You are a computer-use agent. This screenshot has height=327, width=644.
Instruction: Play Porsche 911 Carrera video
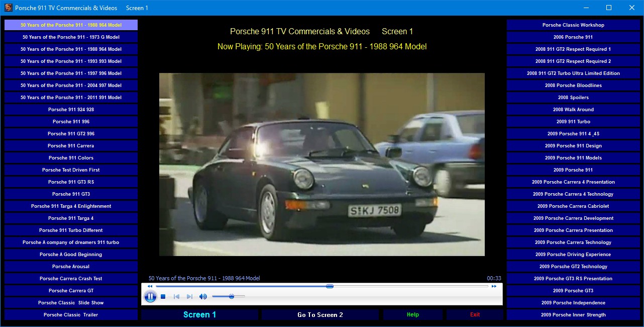pos(71,146)
